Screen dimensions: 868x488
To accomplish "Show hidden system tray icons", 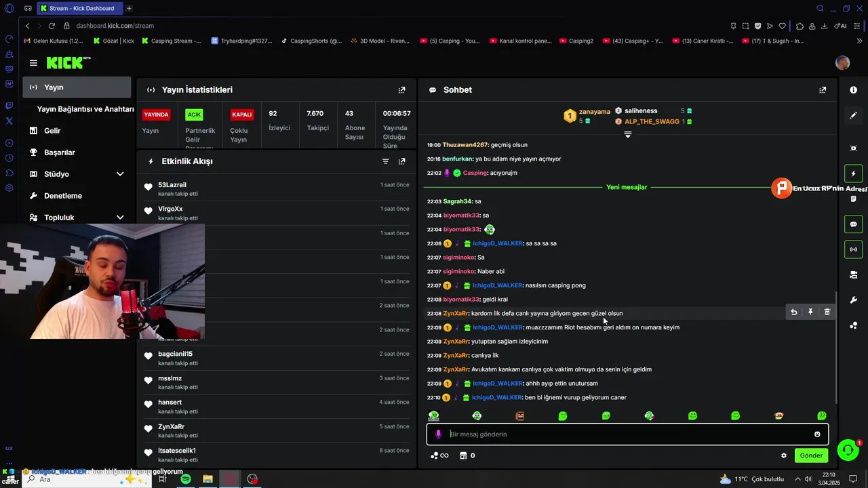I will [x=797, y=479].
